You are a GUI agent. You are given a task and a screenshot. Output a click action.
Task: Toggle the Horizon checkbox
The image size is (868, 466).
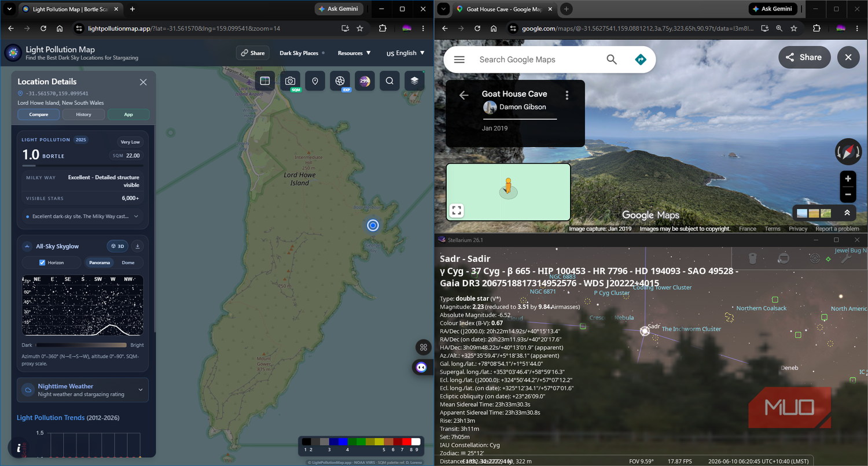(x=42, y=262)
